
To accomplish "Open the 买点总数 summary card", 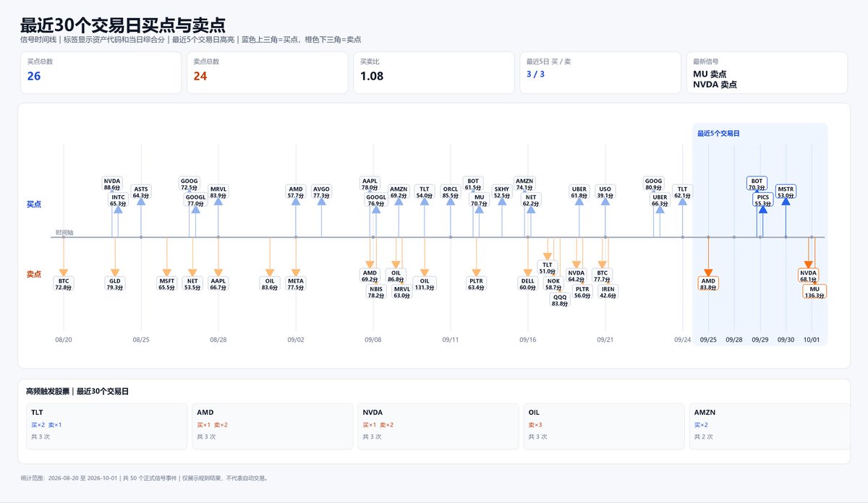I will coord(101,72).
